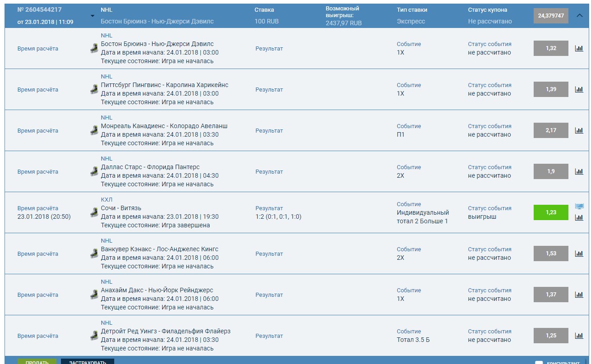Click the coupon number № 2604544217
Screen dimensions: 591x364
(x=40, y=9)
